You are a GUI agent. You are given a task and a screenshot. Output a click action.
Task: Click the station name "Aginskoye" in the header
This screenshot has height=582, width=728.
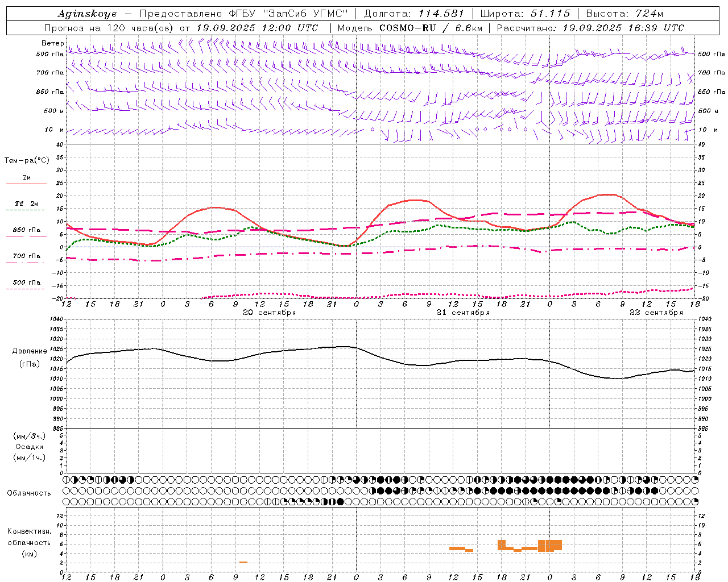[x=88, y=14]
